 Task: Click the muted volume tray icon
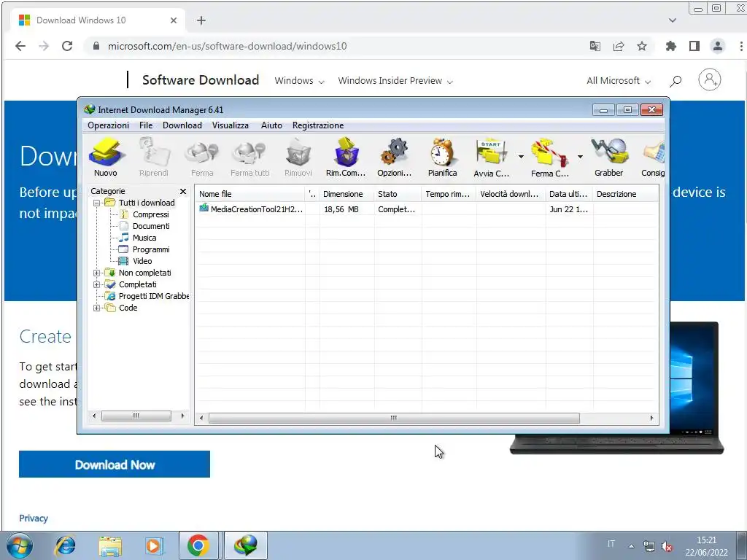[x=667, y=547]
